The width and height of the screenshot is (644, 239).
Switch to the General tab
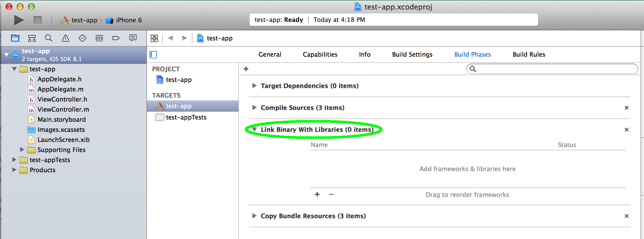[270, 54]
